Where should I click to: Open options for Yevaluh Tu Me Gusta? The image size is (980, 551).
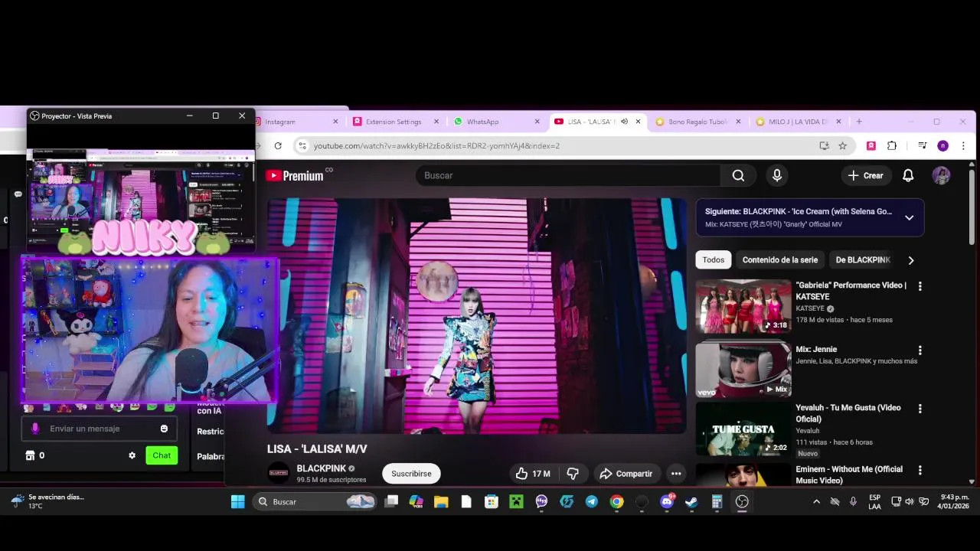tap(920, 409)
